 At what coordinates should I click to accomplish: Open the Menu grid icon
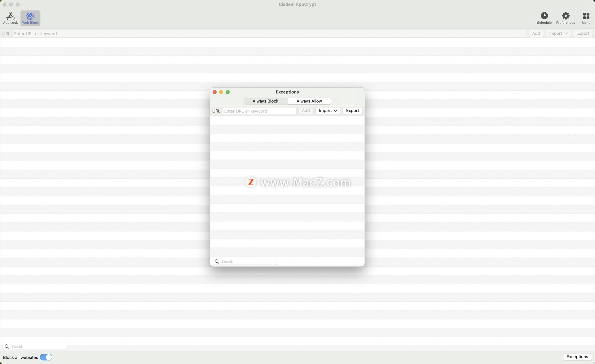point(586,18)
